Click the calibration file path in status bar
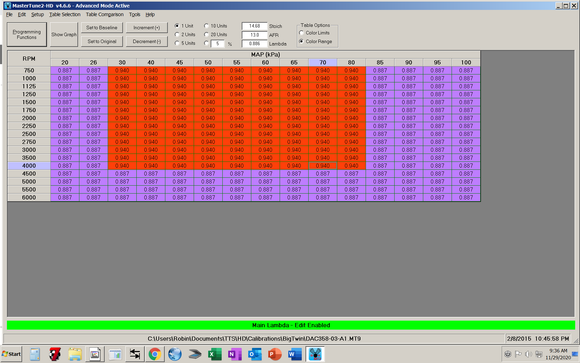 click(254, 339)
